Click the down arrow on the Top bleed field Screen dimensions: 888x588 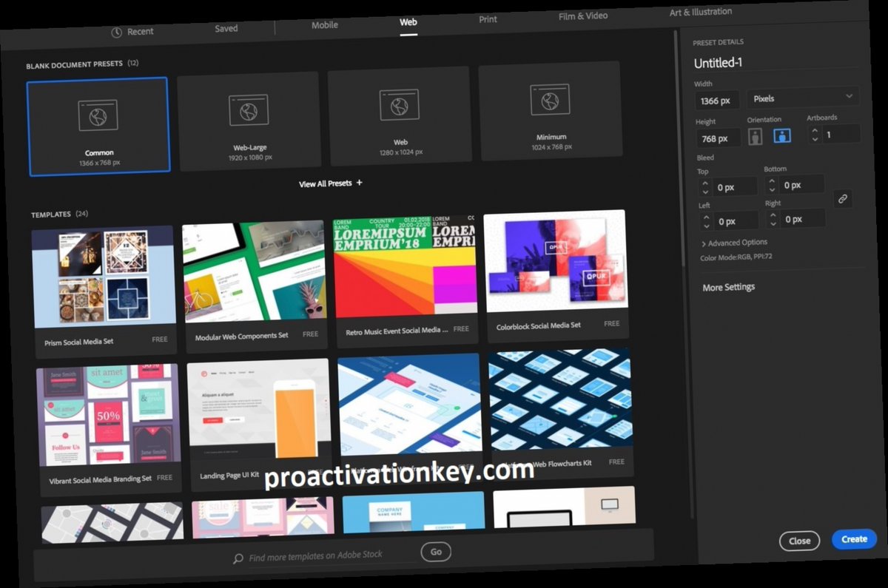point(705,190)
